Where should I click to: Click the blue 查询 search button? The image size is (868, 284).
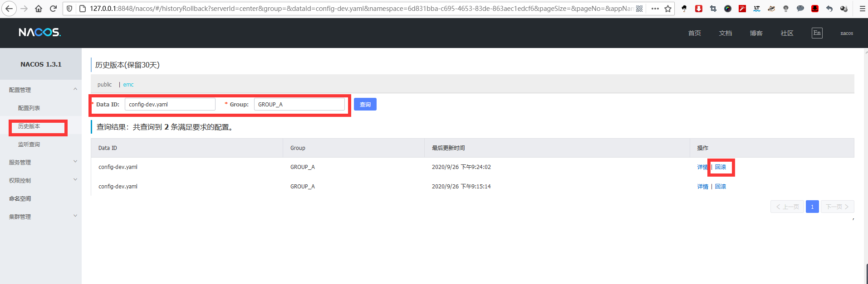coord(365,104)
